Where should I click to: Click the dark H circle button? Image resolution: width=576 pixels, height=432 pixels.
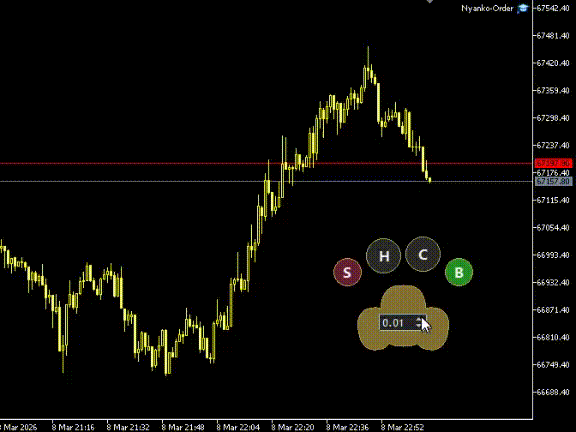384,256
